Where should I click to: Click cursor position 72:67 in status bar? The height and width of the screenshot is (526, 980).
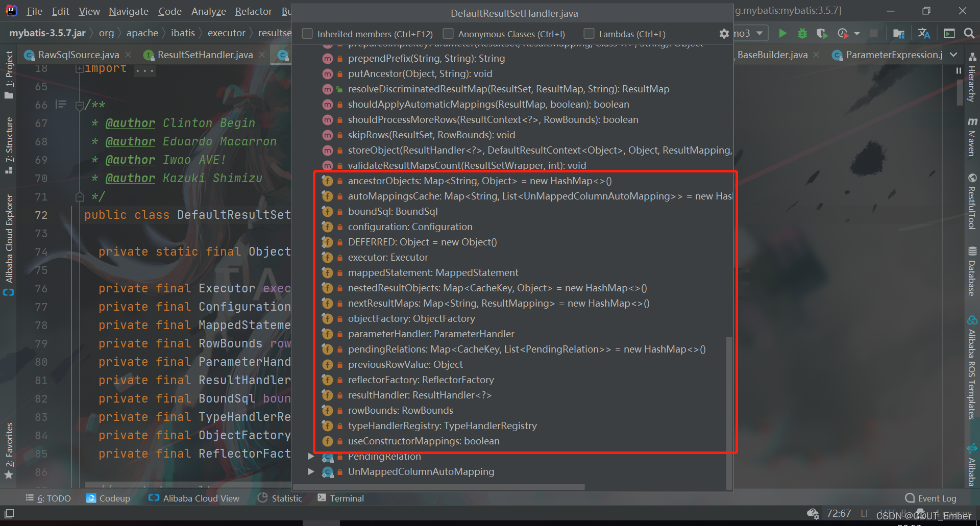pos(839,513)
